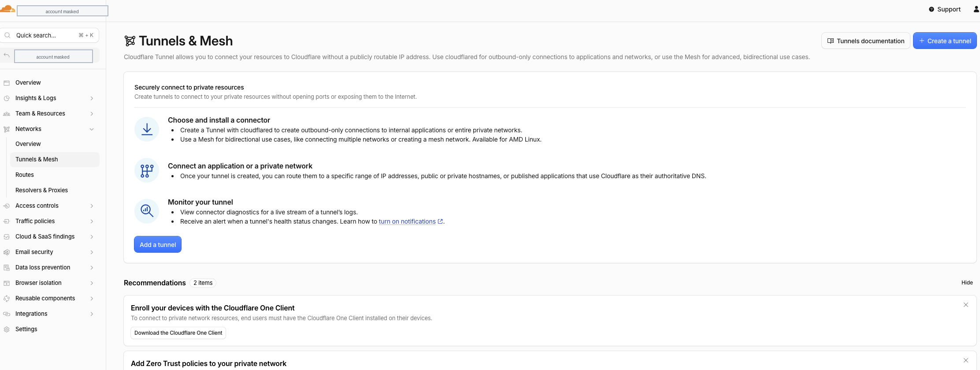Screen dimensions: 980x370
Task: Dismiss the Add Zero Trust policies recommendation
Action: click(x=966, y=360)
